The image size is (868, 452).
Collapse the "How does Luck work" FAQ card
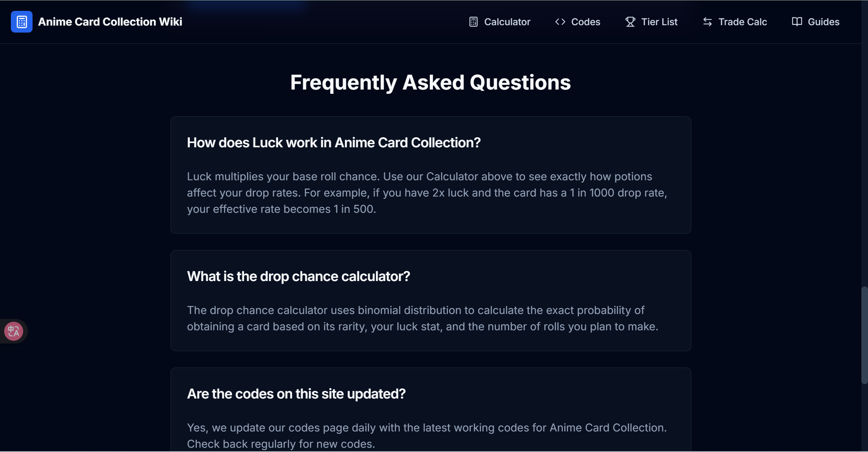click(x=334, y=142)
